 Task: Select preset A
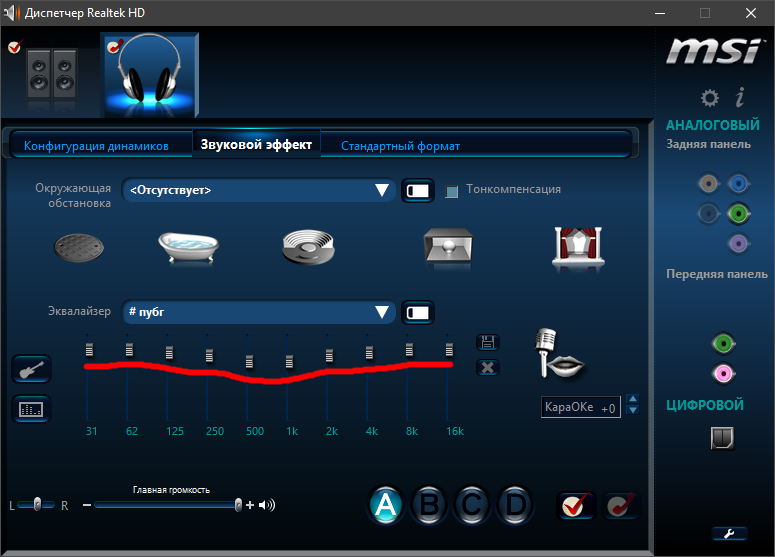386,505
